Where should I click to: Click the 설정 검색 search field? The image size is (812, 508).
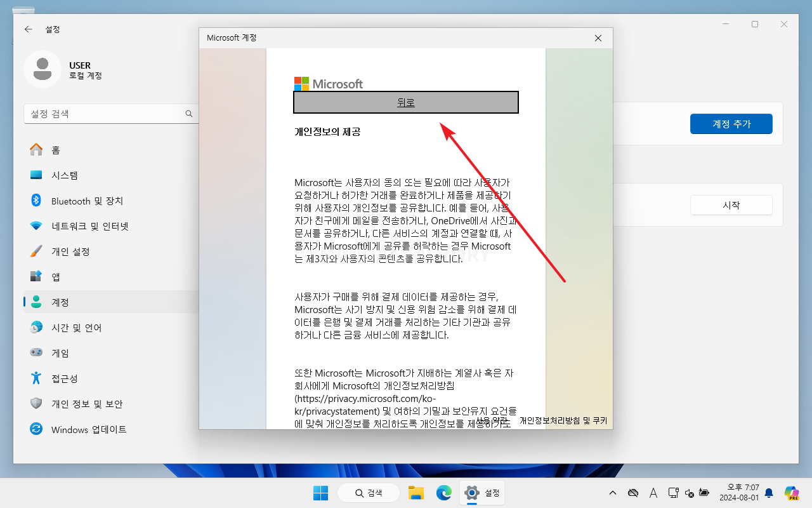pos(111,114)
